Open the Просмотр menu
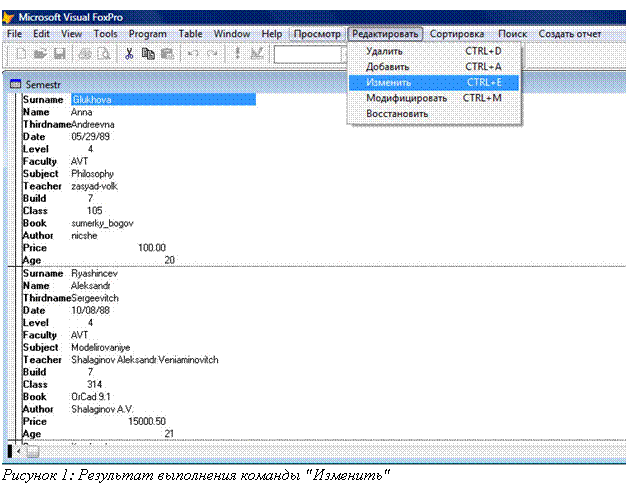The image size is (628, 487). [317, 34]
